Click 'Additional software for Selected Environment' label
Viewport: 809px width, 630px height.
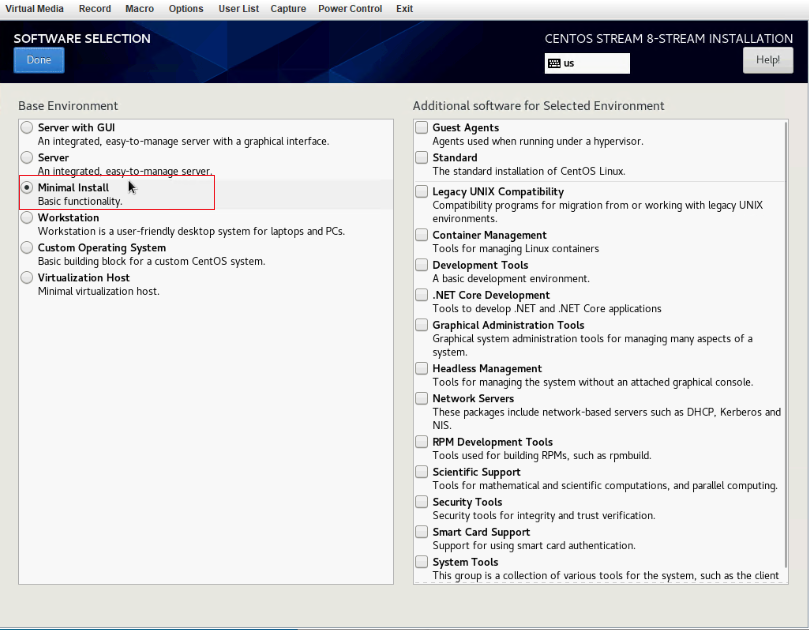pos(538,106)
